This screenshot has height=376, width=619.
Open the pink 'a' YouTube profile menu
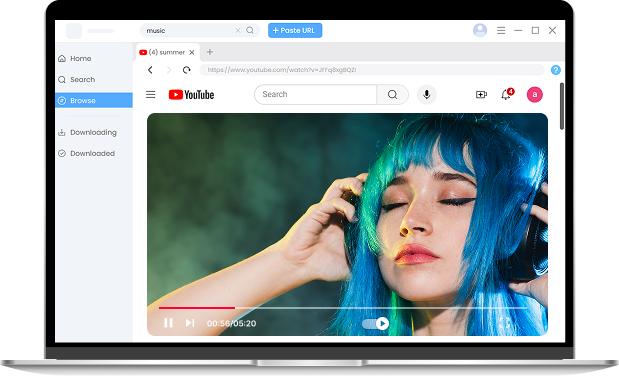(x=535, y=94)
